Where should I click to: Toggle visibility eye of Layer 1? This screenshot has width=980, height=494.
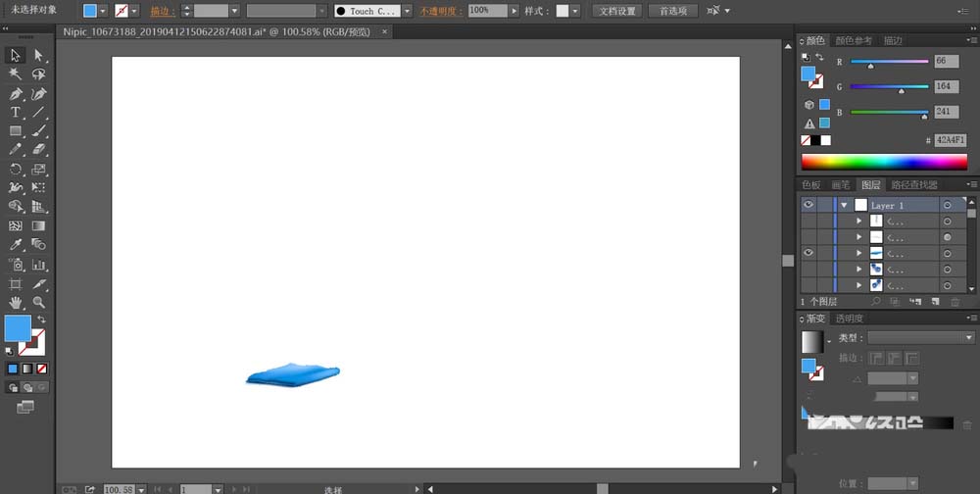pos(808,205)
